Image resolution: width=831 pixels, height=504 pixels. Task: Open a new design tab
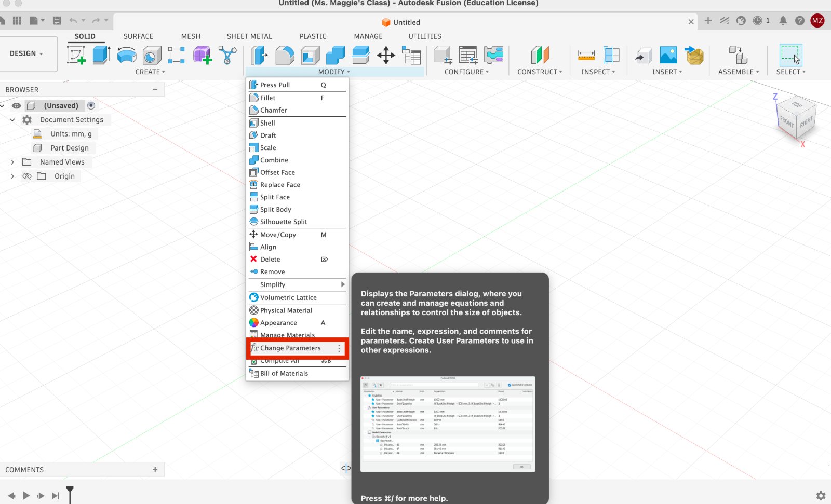[708, 21]
